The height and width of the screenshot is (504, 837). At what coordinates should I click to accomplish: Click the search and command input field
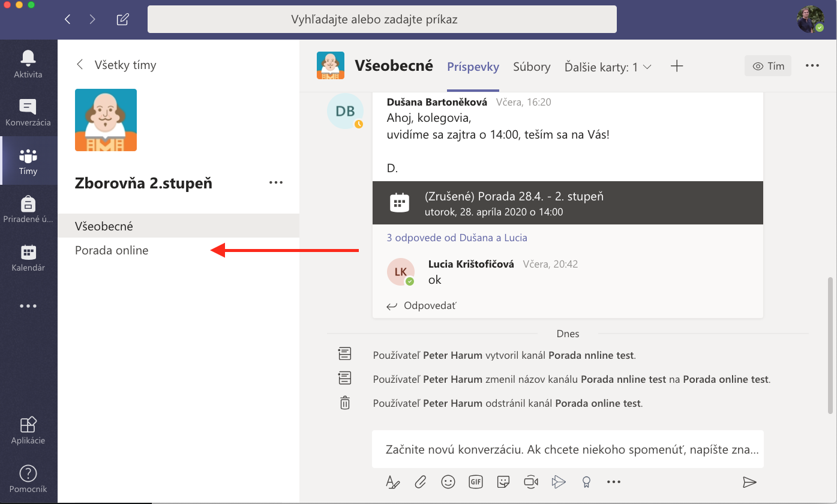(x=382, y=19)
